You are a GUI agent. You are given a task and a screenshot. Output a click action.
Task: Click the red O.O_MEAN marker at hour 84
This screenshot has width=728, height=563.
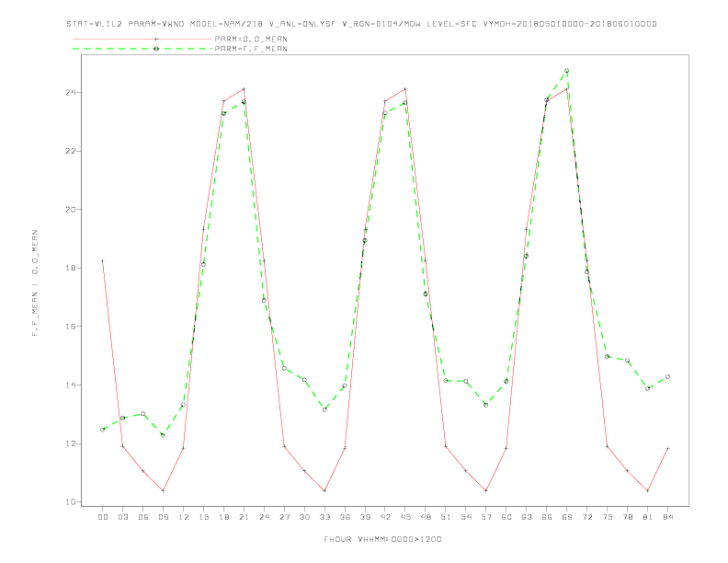667,448
